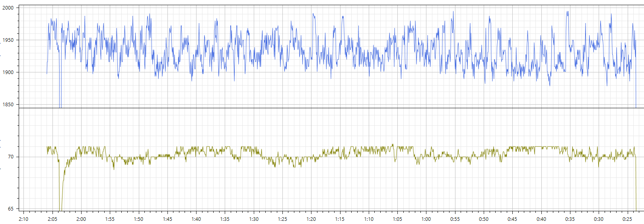Select the 2:00 mark on time axis
The image size is (644, 224).
(x=81, y=219)
